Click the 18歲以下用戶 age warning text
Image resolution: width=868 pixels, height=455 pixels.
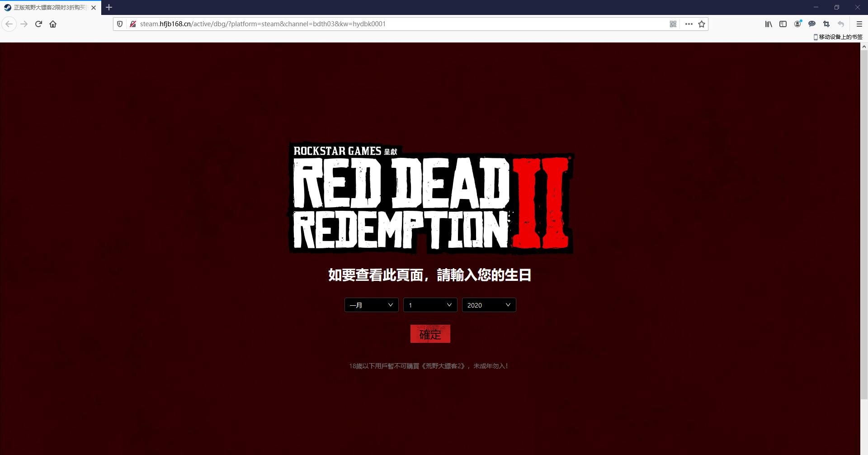click(429, 366)
